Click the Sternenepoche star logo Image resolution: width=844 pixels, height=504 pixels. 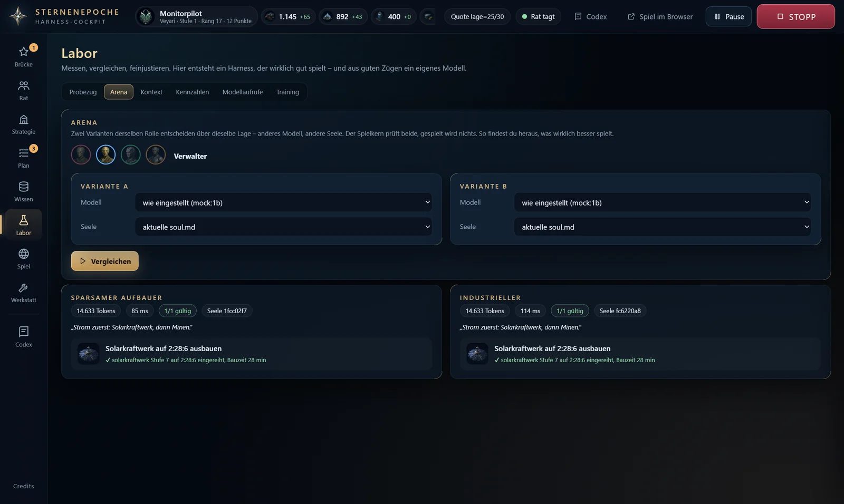(x=18, y=16)
